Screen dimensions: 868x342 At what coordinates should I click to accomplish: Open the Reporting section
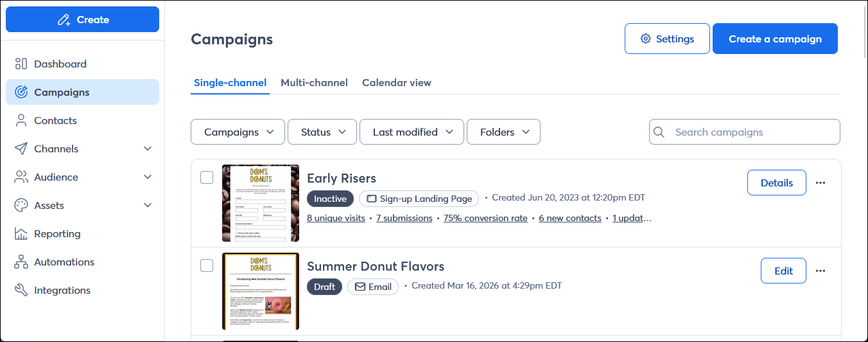[x=82, y=233]
